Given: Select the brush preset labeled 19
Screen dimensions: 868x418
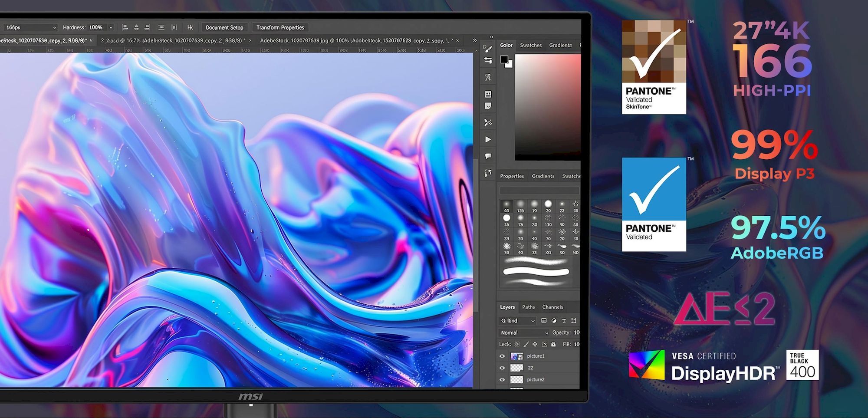Looking at the screenshot, I should 534,206.
